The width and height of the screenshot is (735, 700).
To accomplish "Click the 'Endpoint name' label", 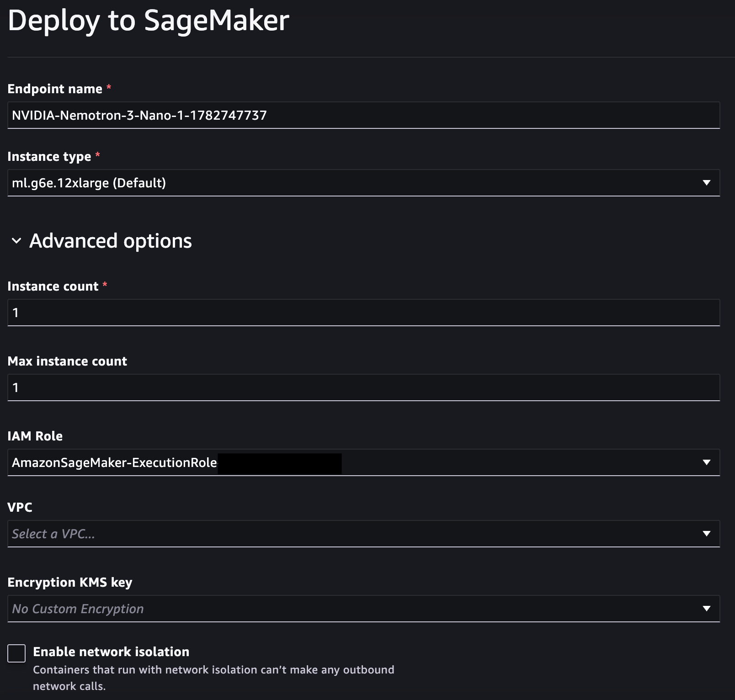I will 55,89.
